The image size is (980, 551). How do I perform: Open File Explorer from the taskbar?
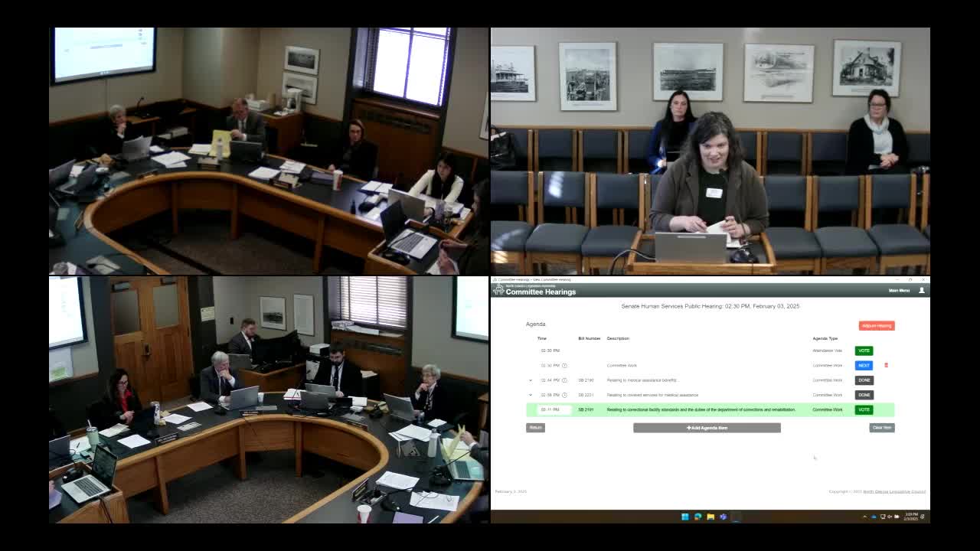(710, 517)
